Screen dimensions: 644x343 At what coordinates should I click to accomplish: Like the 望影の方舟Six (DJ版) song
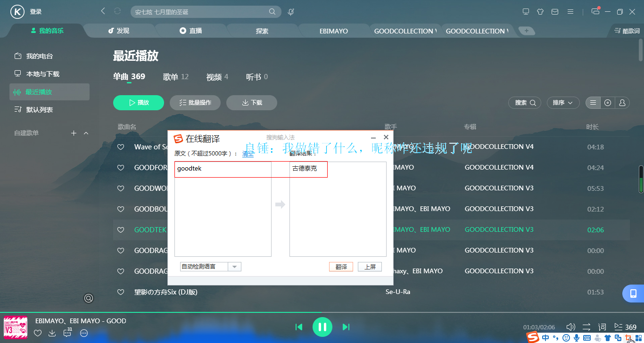click(x=121, y=292)
